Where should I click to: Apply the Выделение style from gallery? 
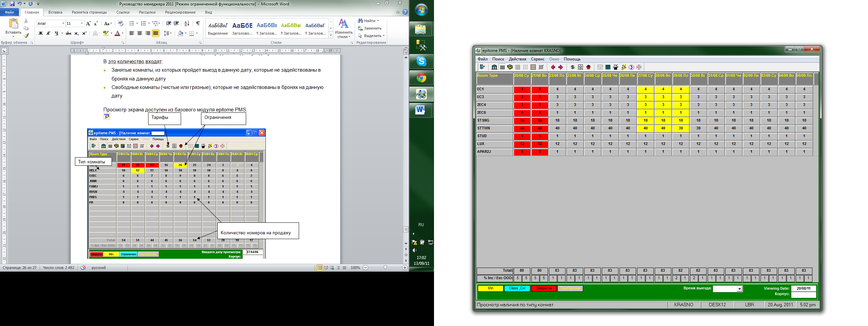click(x=218, y=29)
